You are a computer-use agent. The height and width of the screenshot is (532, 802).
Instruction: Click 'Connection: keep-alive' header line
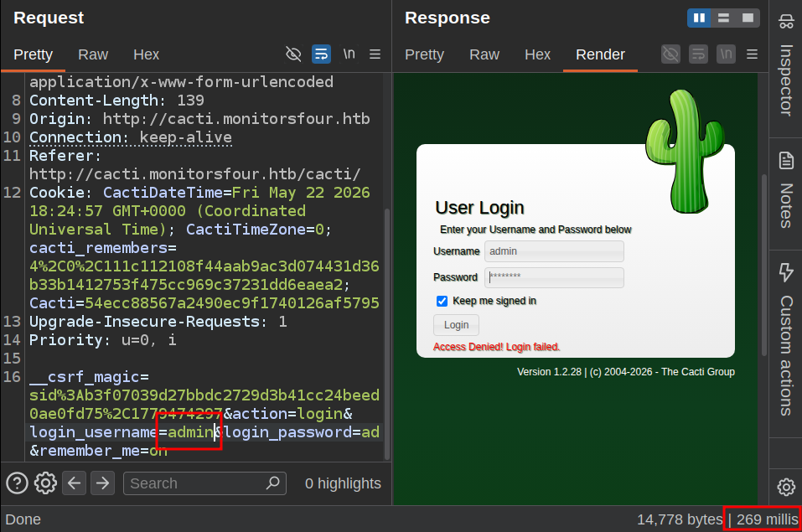(131, 137)
